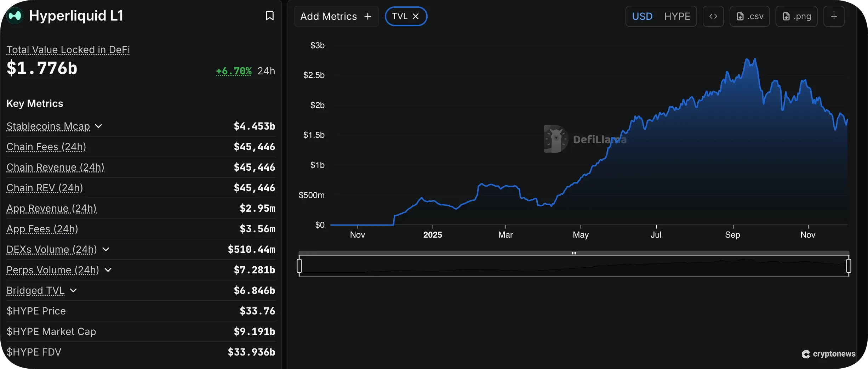Expand the Perps Volume (24h) details

tap(108, 270)
